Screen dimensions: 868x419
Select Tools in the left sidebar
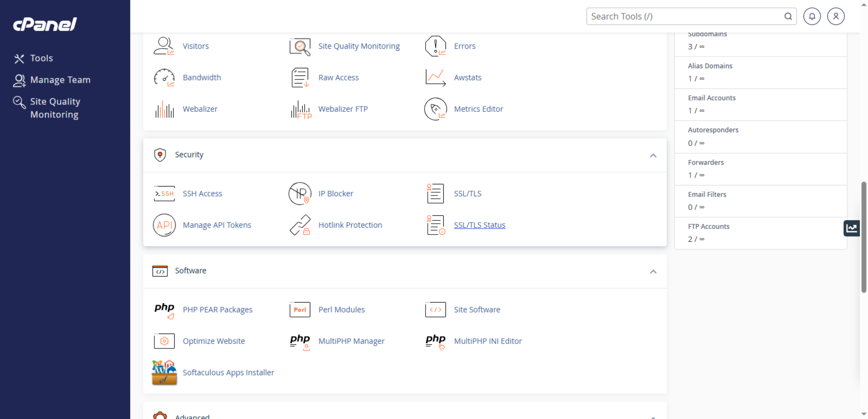point(41,58)
